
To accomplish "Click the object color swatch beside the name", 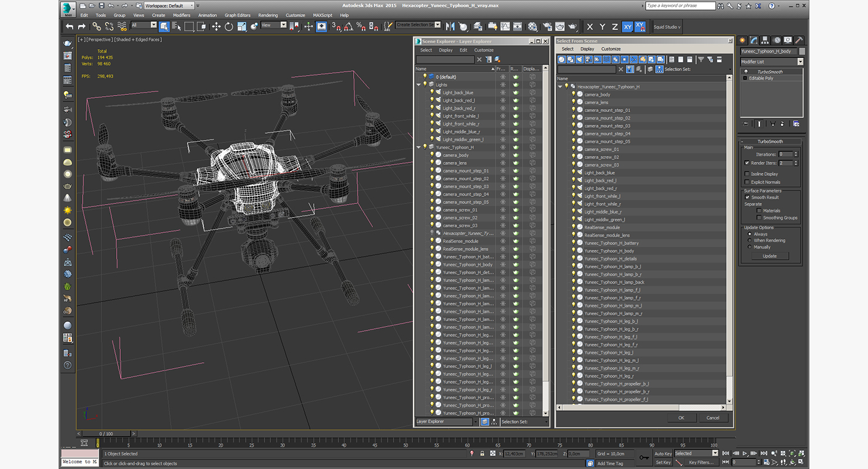I will click(802, 51).
